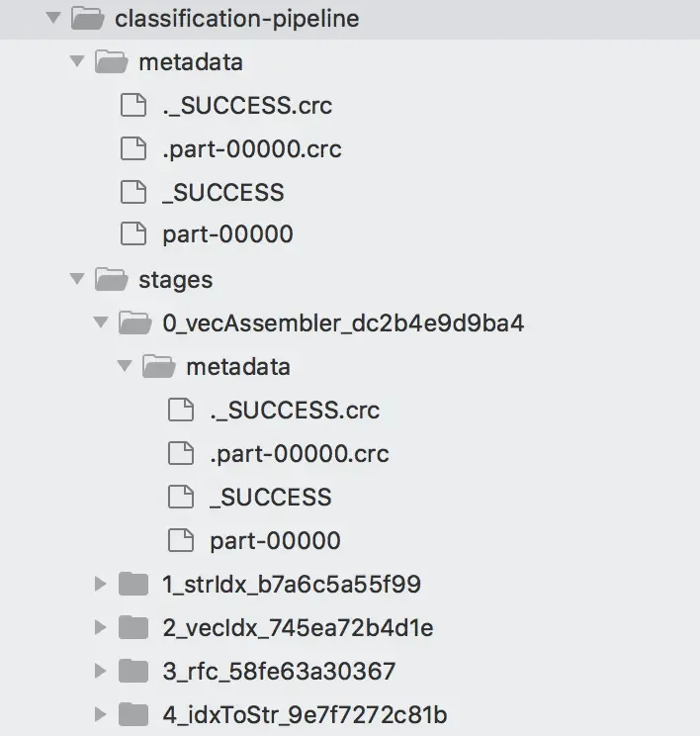Collapse the 0_vecAssembler_dc2b4e9d9ba4 folder arrow
This screenshot has height=736, width=700.
tap(101, 322)
